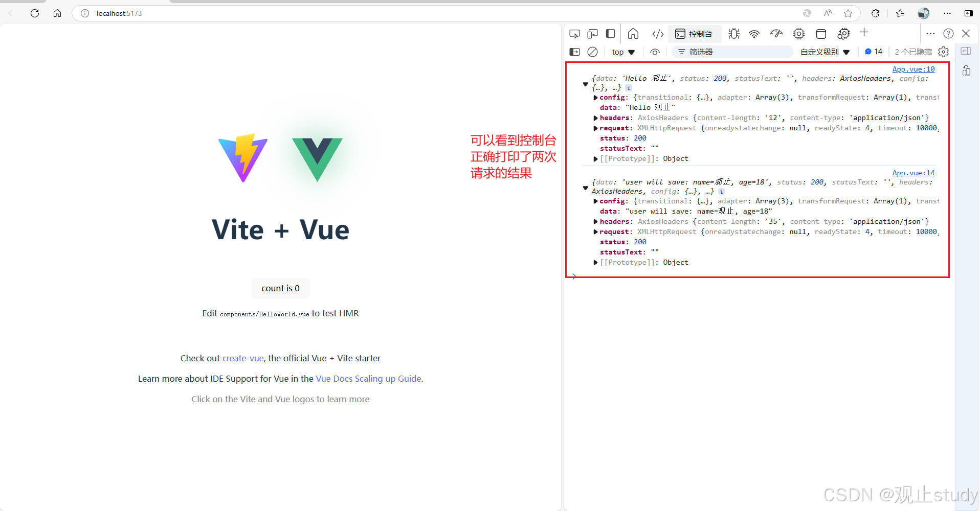Toggle the quick view panel icon at right edge
This screenshot has width=980, height=511.
pos(966,51)
